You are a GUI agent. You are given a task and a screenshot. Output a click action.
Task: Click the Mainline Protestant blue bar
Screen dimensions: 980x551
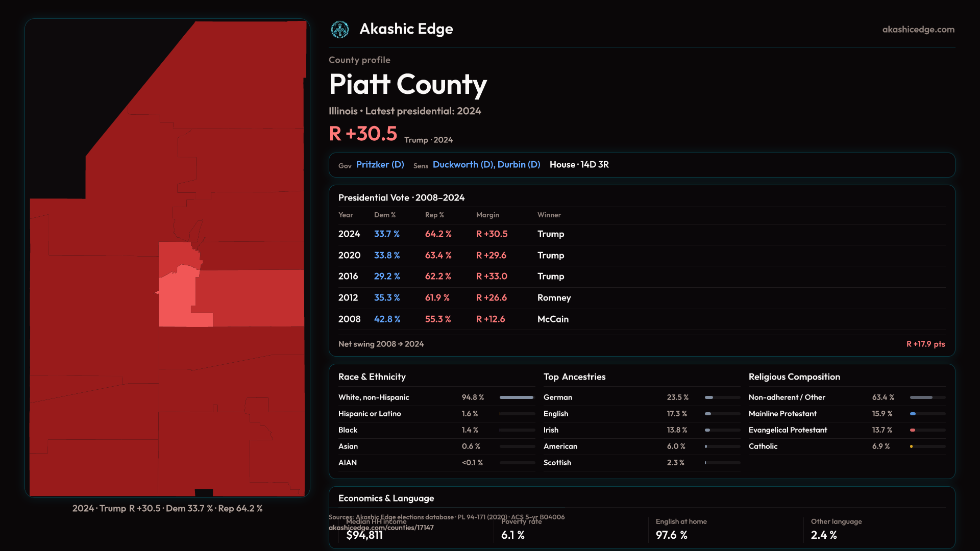[x=913, y=414]
